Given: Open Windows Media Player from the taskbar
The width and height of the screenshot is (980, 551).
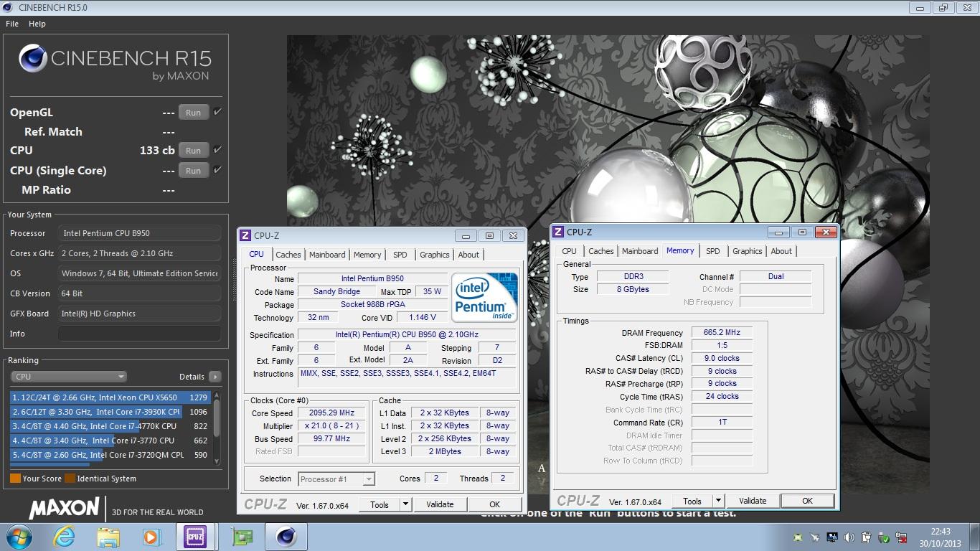Looking at the screenshot, I should 151,537.
